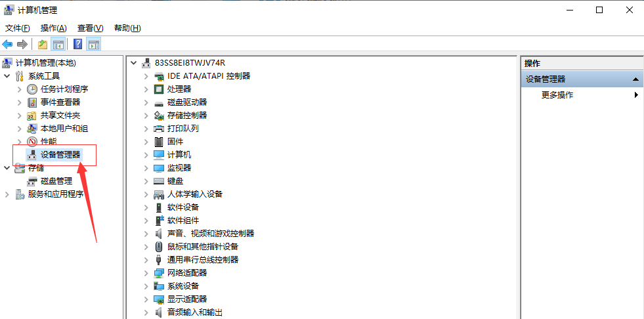Open the 查看(V) menu
This screenshot has height=319, width=644.
pos(90,28)
